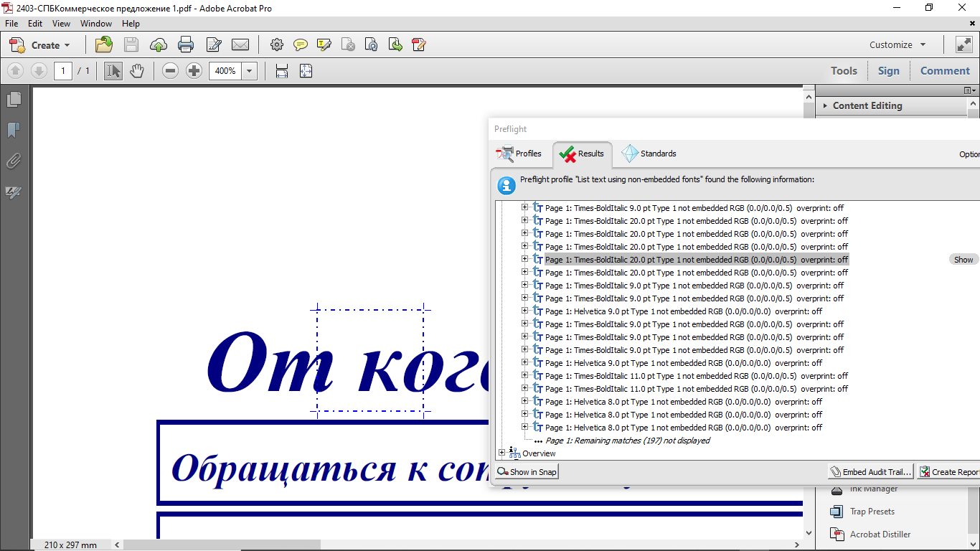Select the Highlight Text tool
The height and width of the screenshot is (551, 980).
pos(324,45)
